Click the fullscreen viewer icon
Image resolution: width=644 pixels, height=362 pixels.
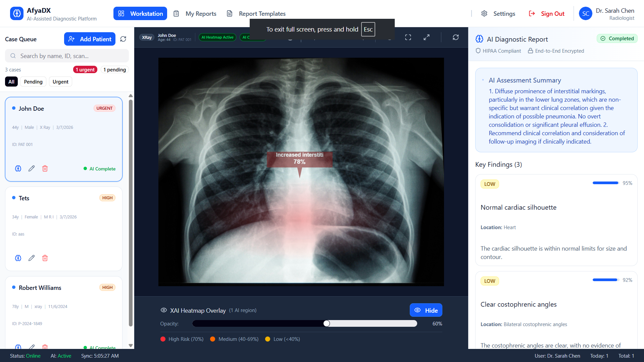pos(408,37)
